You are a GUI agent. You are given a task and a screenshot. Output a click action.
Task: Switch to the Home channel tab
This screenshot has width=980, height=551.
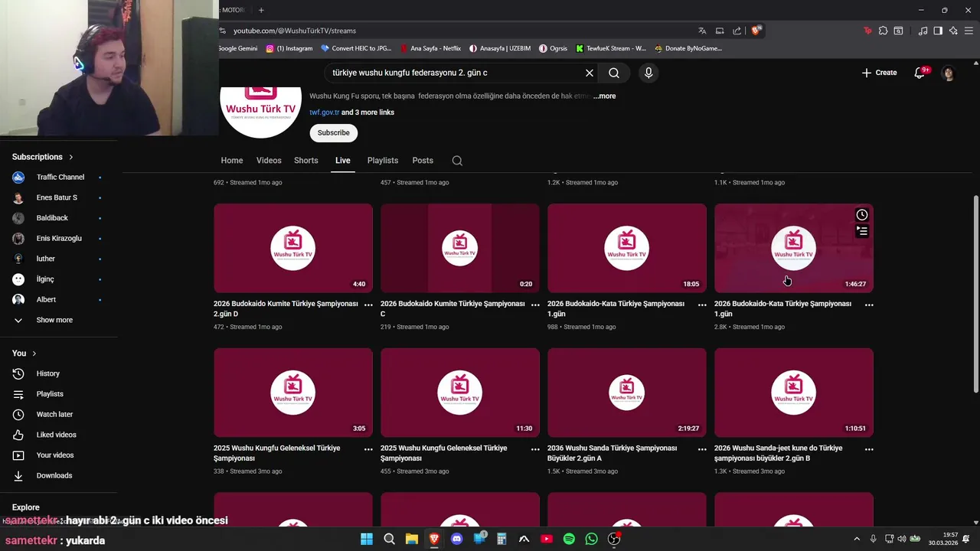(x=232, y=161)
